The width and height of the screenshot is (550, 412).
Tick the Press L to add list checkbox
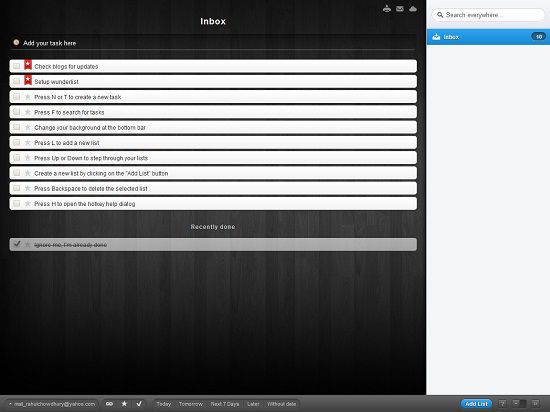pos(16,142)
